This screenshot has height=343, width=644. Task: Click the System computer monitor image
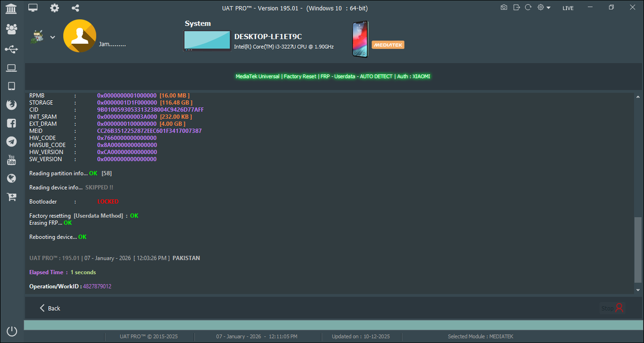[x=206, y=41]
